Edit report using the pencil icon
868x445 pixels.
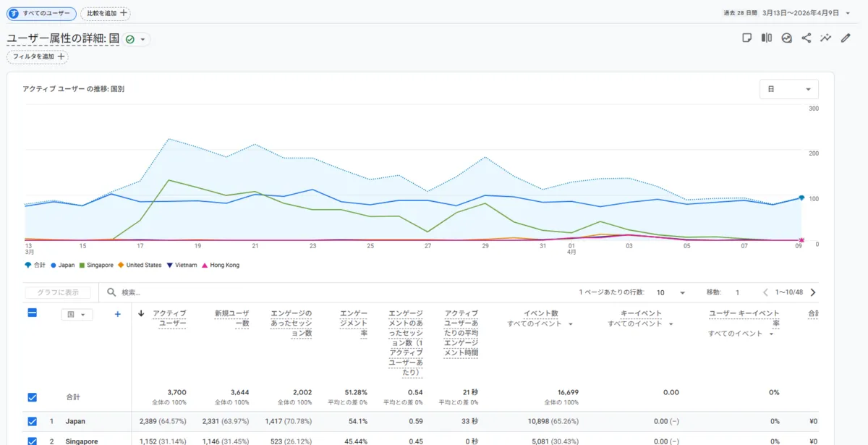point(846,38)
